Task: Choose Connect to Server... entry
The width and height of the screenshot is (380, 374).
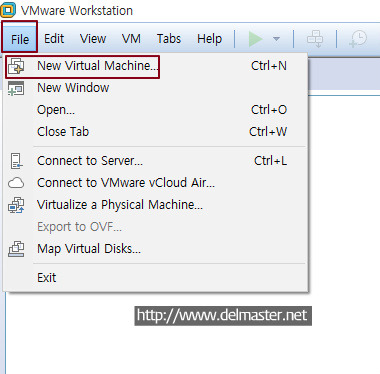Action: [155, 161]
